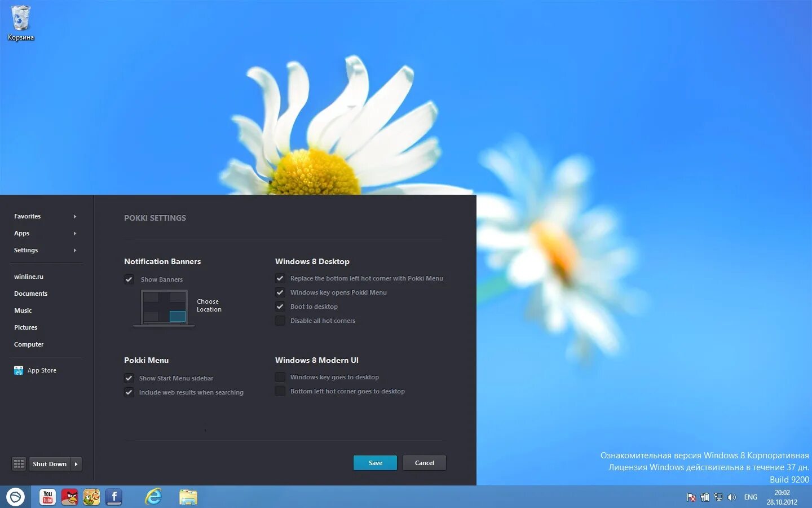Toggle Include web results when searching
812x508 pixels.
pyautogui.click(x=129, y=392)
